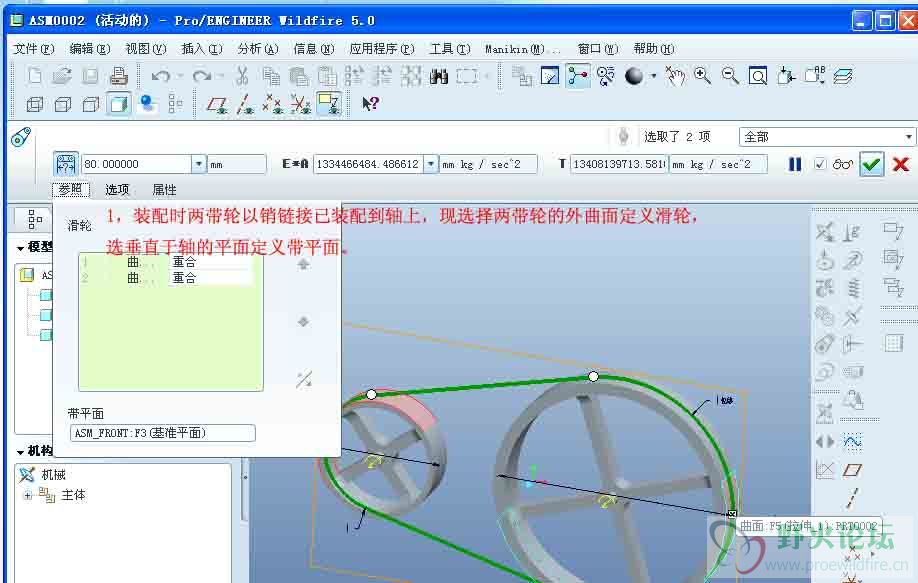The height and width of the screenshot is (583, 918).
Task: Cancel with the red X button
Action: tap(901, 164)
